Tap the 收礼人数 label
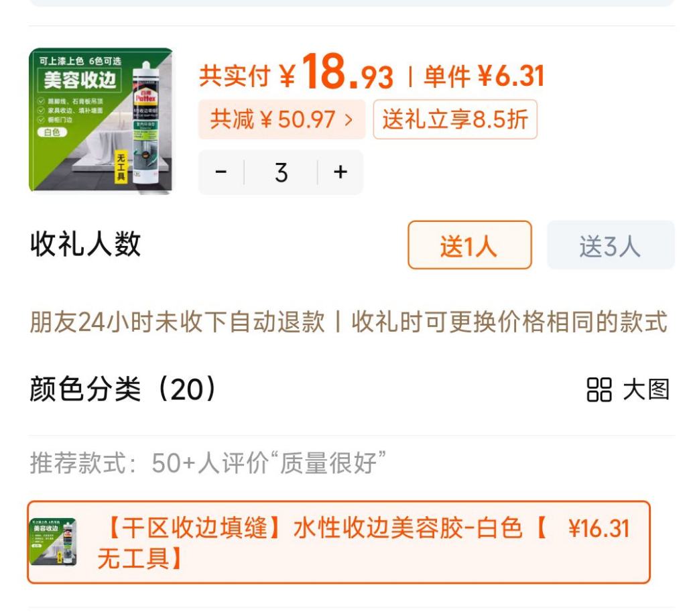 85,244
